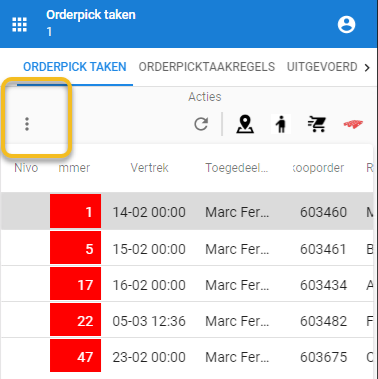Click departure date 05-03 12:36

pyautogui.click(x=149, y=321)
